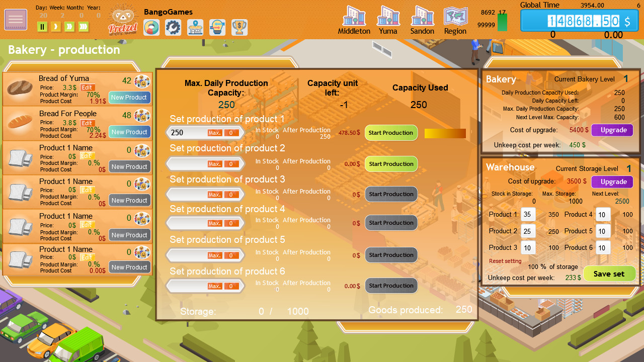Open the Region map
The width and height of the screenshot is (644, 362).
click(455, 20)
